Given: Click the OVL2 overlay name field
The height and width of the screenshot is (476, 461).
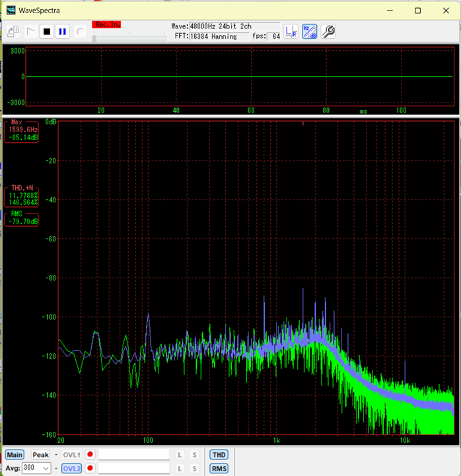Looking at the screenshot, I should point(133,468).
